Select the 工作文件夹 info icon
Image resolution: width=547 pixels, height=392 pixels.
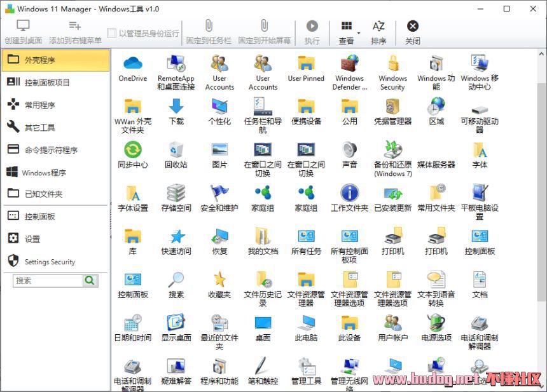pyautogui.click(x=350, y=193)
